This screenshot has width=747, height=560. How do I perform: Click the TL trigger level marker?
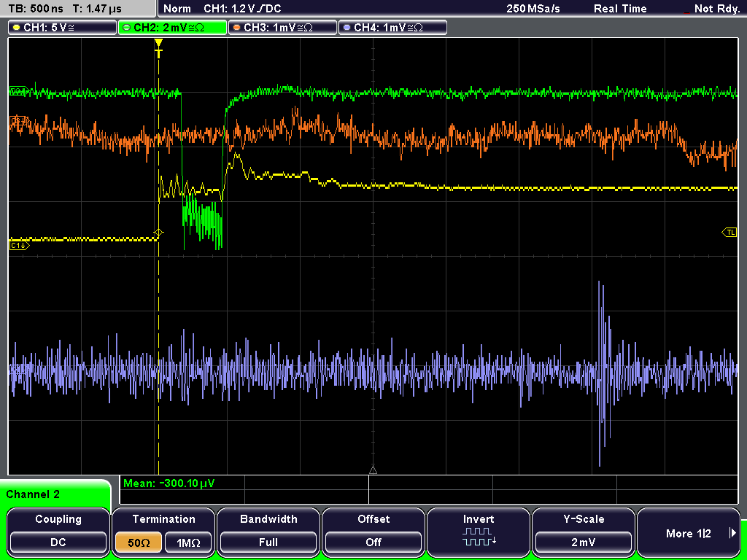tap(729, 233)
